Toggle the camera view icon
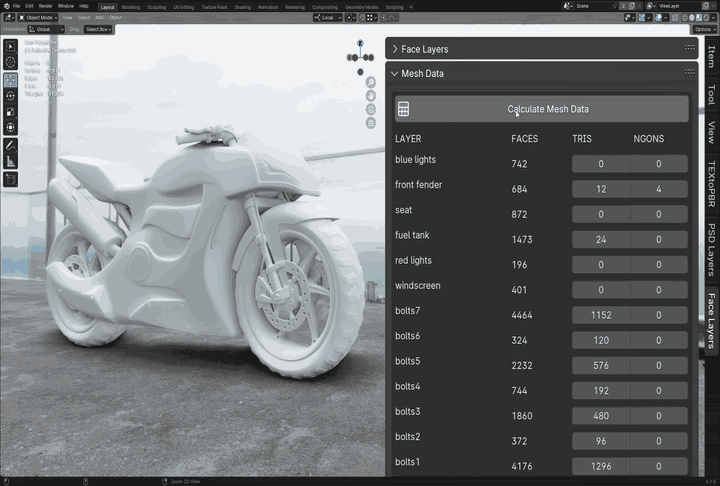Viewport: 720px width, 486px height. [371, 109]
